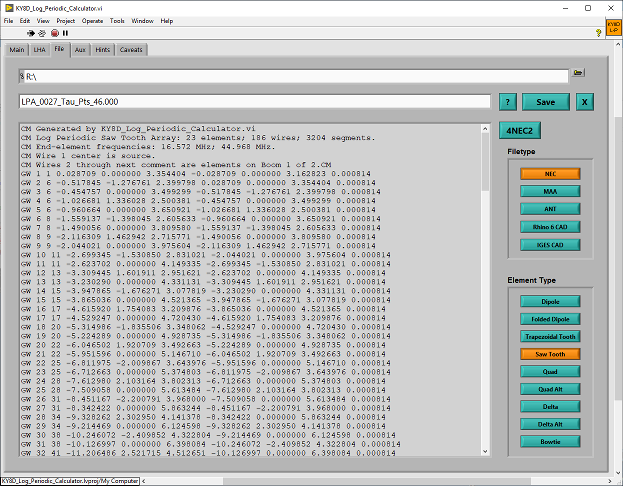Click the project path label in status bar

point(70,481)
